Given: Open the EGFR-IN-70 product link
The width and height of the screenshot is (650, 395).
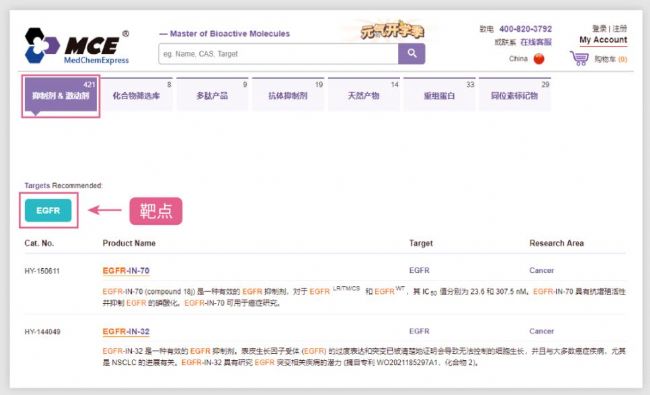Looking at the screenshot, I should click(126, 271).
